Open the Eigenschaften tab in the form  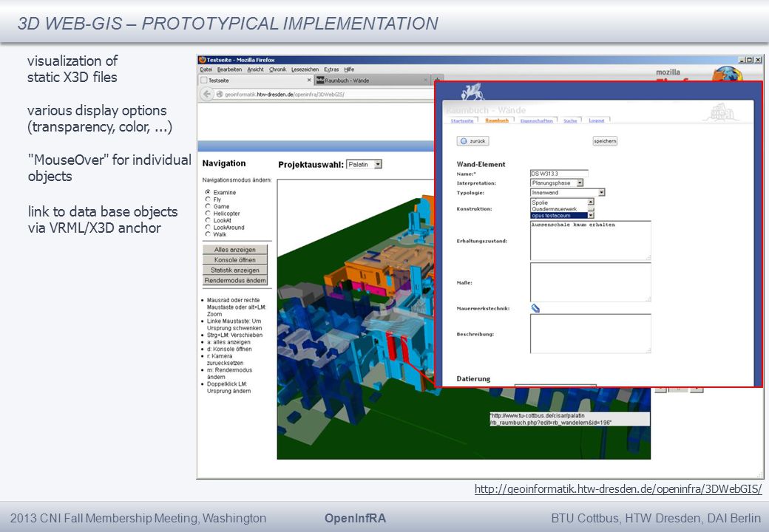pos(537,120)
